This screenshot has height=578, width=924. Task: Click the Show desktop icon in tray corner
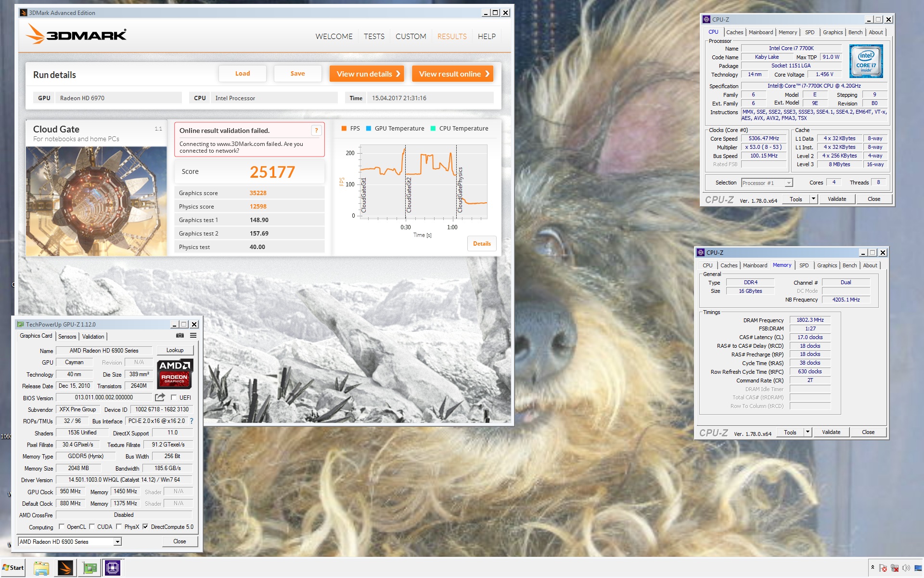click(x=918, y=568)
